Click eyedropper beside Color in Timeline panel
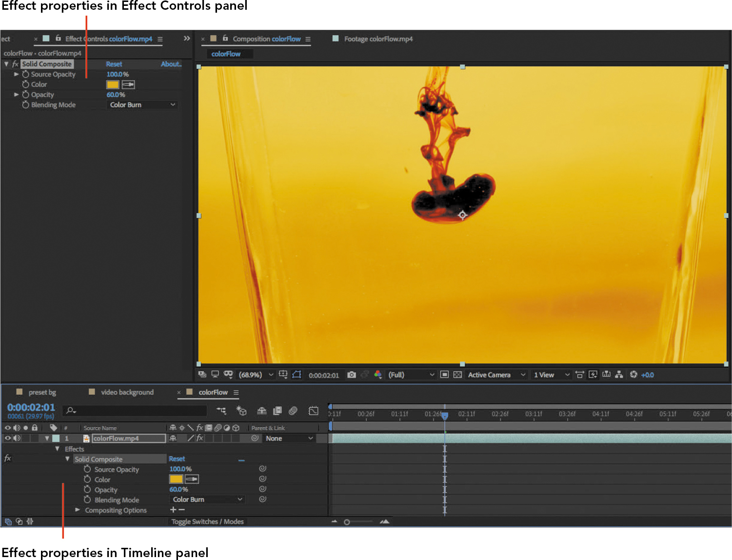The width and height of the screenshot is (732, 560). (192, 479)
